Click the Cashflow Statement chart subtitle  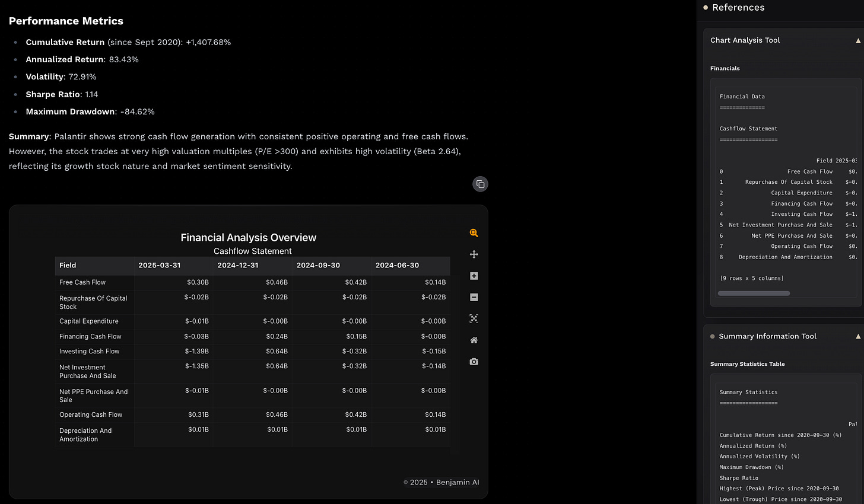tap(253, 251)
